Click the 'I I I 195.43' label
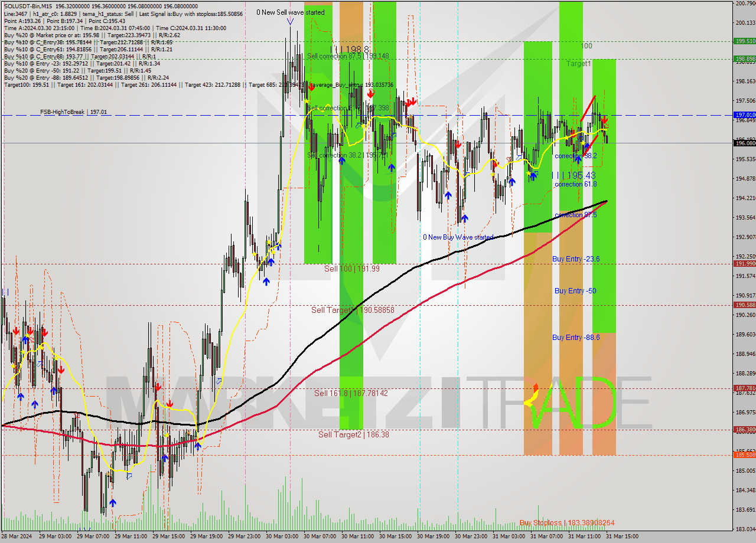The width and height of the screenshot is (756, 543). (573, 175)
